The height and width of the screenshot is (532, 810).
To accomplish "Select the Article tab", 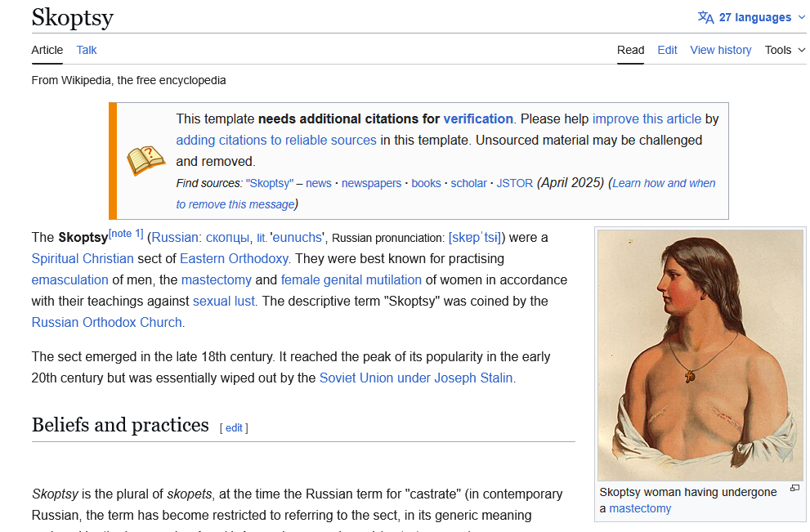I will pyautogui.click(x=47, y=50).
